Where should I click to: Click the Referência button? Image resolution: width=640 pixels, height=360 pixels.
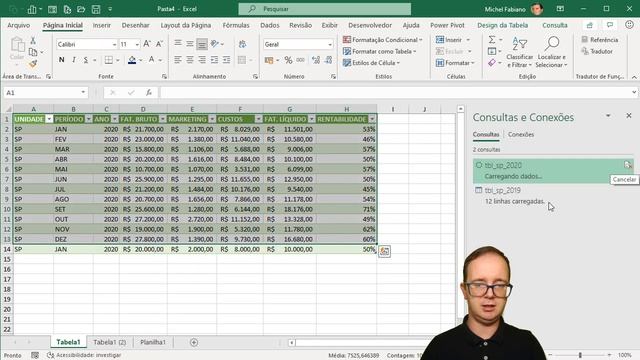(x=600, y=40)
